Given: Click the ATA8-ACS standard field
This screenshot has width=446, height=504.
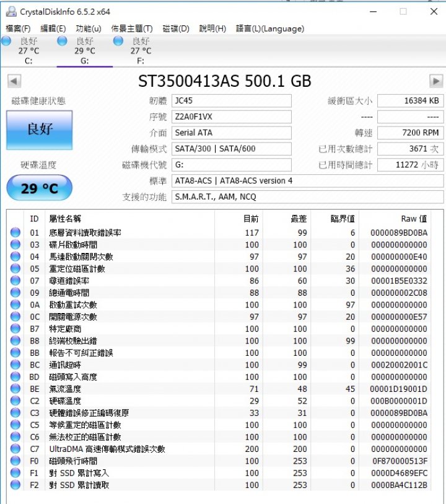Looking at the screenshot, I should (x=308, y=180).
